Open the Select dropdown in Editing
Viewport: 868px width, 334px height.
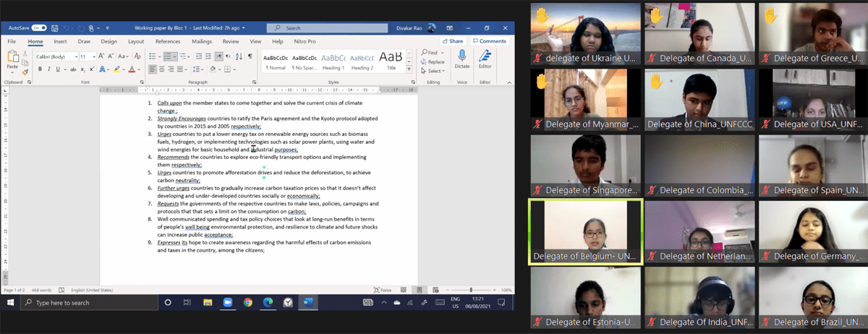[433, 71]
